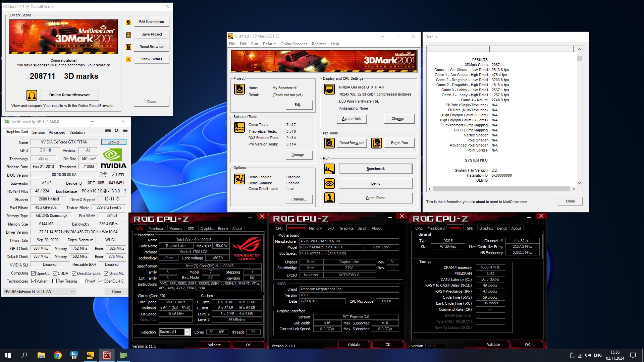Screen dimensions: 644x362
Task: Toggle the CUDA checkbox
Action: (55, 274)
